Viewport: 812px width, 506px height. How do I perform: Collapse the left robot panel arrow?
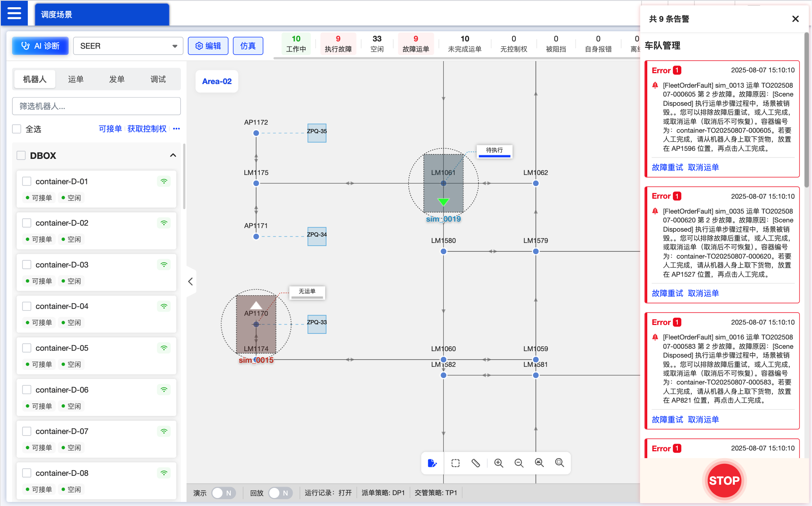[x=191, y=282]
